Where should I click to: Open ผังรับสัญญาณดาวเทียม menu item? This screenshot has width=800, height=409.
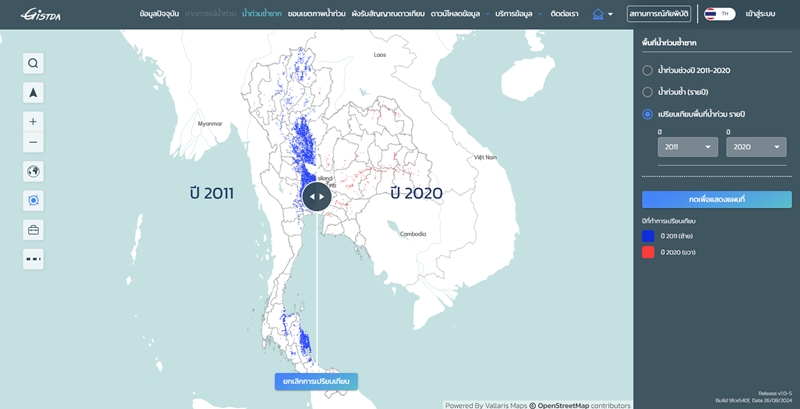pyautogui.click(x=388, y=14)
